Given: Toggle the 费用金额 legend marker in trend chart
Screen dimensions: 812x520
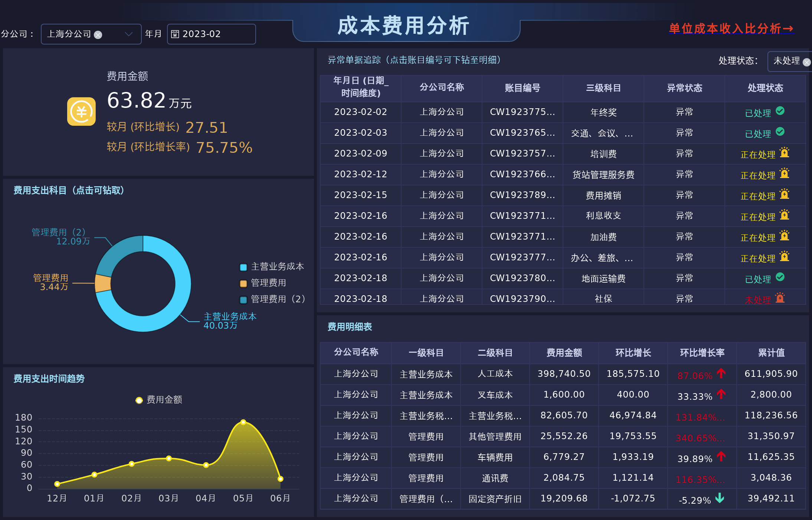Looking at the screenshot, I should [x=139, y=400].
